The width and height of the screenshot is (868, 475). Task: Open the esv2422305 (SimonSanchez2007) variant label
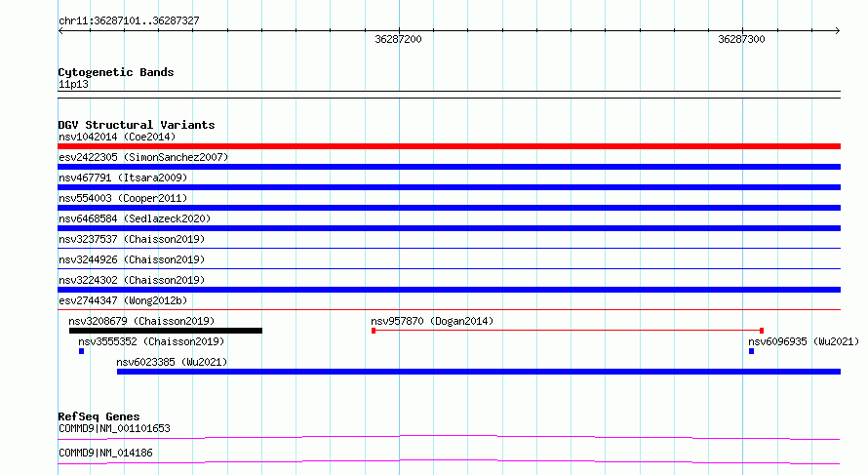143,157
